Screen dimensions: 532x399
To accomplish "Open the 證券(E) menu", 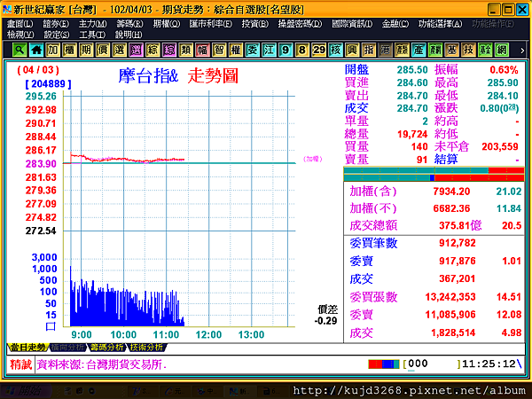I will (x=56, y=24).
